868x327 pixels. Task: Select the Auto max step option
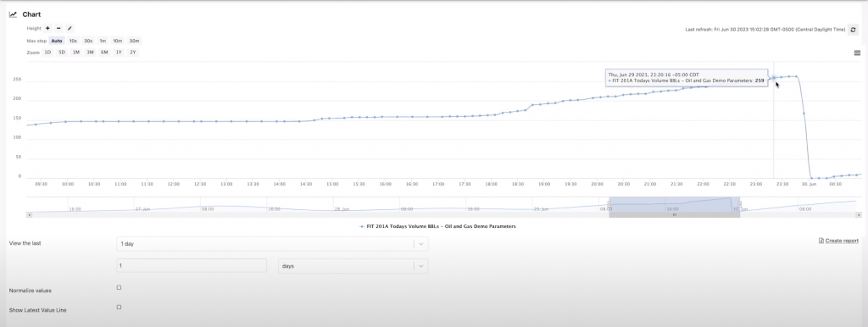tap(57, 41)
